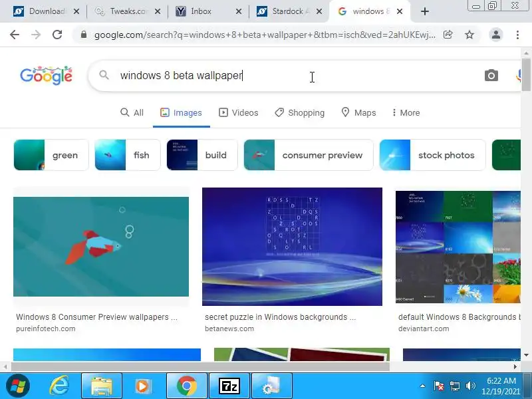Click the network tray icon
Viewport: 532px width, 399px height.
454,386
